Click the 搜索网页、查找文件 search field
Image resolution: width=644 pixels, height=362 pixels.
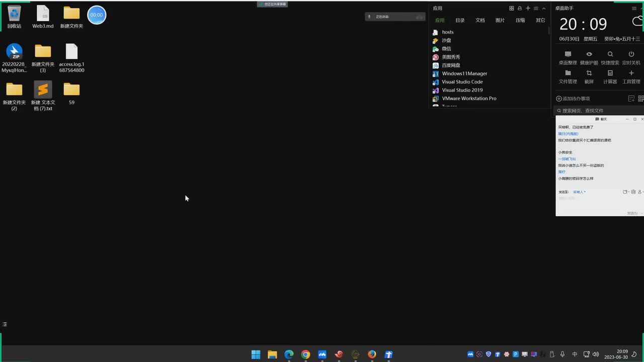[x=599, y=111]
